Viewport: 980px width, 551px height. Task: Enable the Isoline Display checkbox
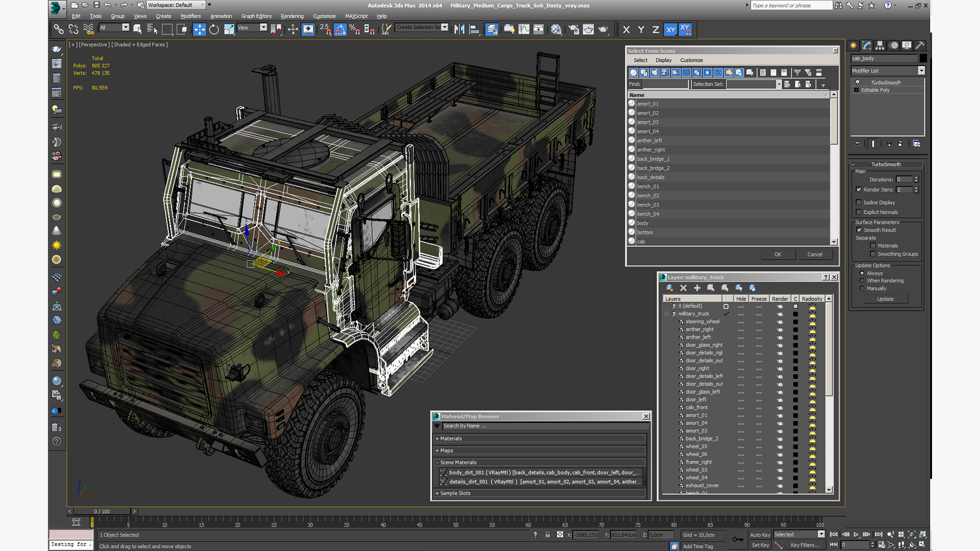(x=859, y=203)
